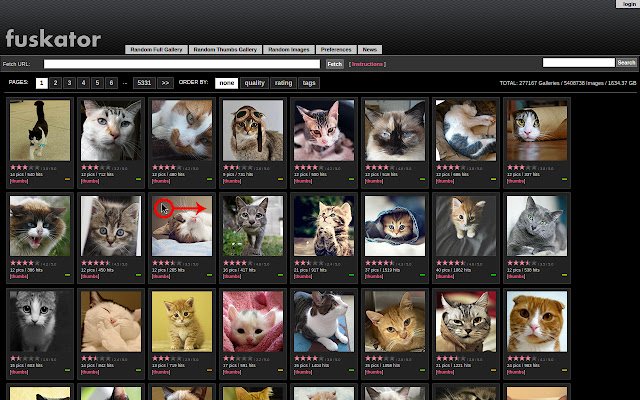This screenshot has height=400, width=640.
Task: Go to page 2
Action: pos(56,83)
